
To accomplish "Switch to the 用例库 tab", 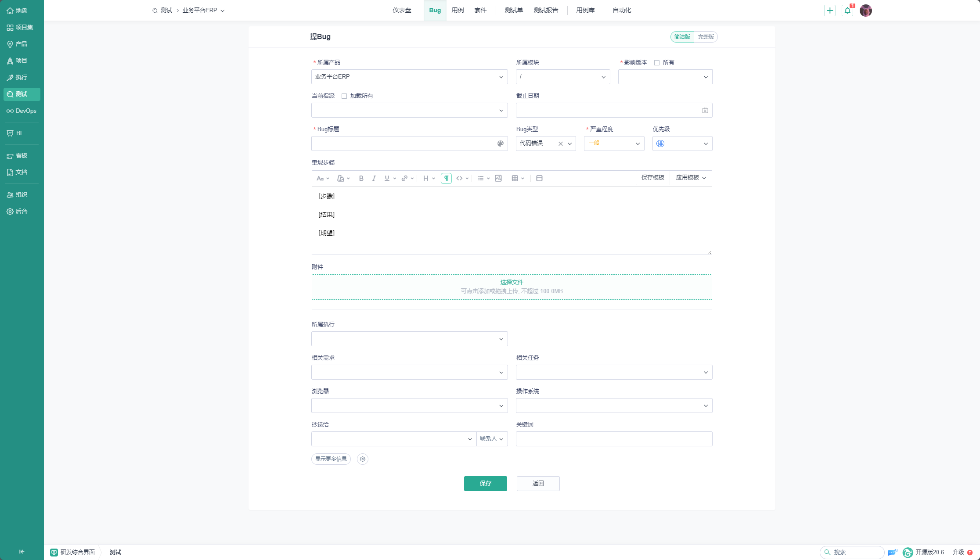I will click(x=585, y=10).
